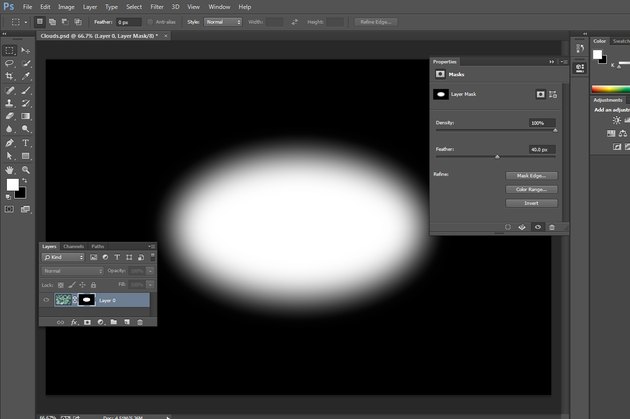The height and width of the screenshot is (419, 630).
Task: Select the Hand tool
Action: pos(10,170)
